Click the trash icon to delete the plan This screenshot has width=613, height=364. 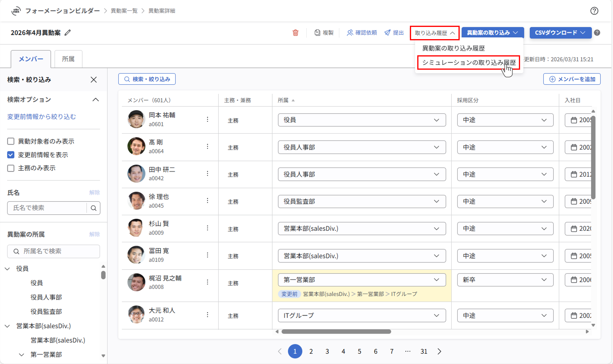coord(296,33)
